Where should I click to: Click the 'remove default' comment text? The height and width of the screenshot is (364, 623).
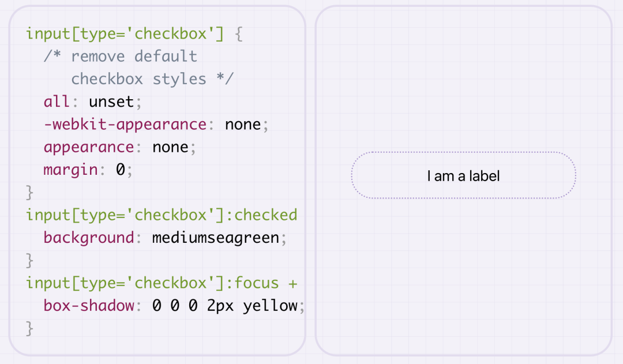pos(134,57)
